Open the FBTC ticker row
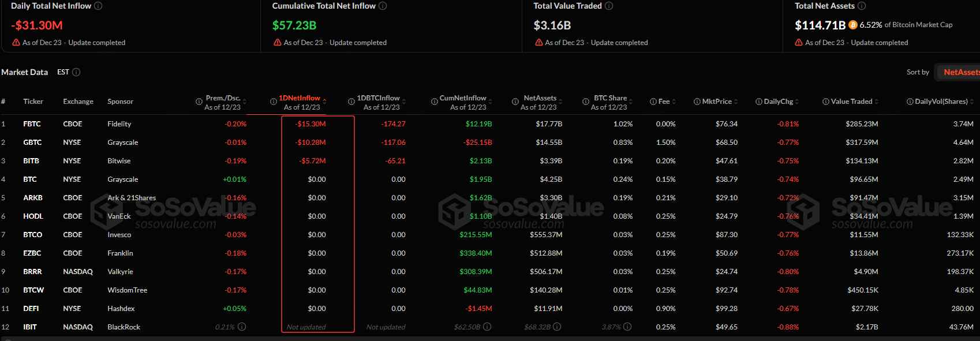The height and width of the screenshot is (341, 980). coord(32,124)
